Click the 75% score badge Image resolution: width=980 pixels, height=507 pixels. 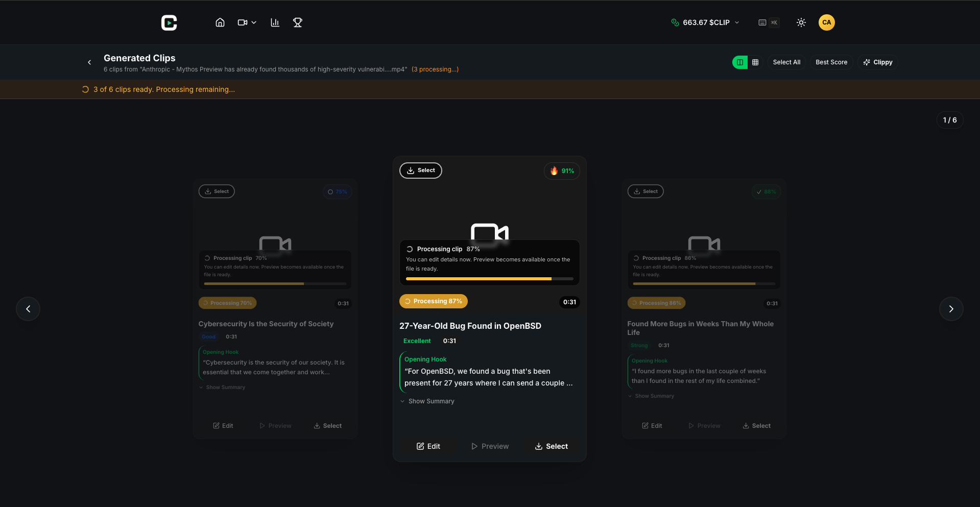point(338,192)
